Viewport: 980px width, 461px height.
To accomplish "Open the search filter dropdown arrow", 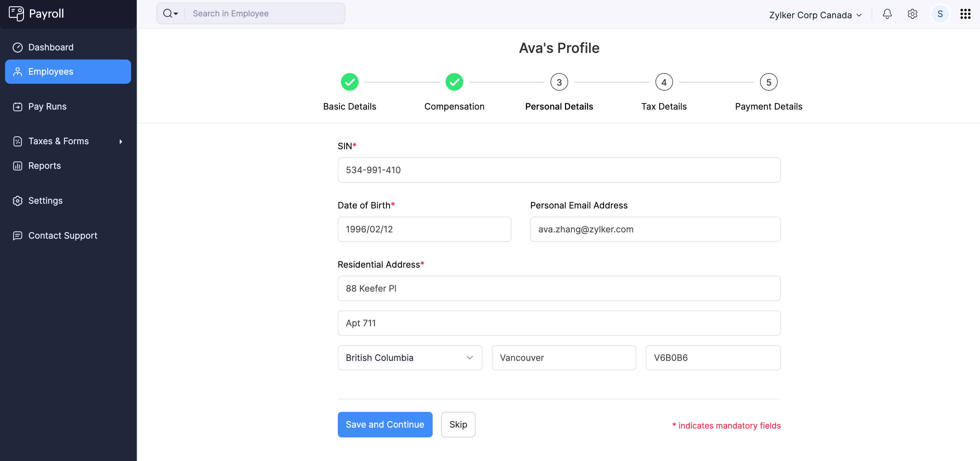I will click(176, 13).
